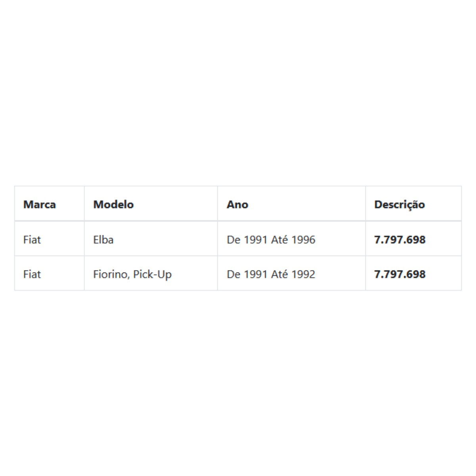Click 7.797.698 in the Elba row
This screenshot has width=476, height=476.
coord(400,240)
